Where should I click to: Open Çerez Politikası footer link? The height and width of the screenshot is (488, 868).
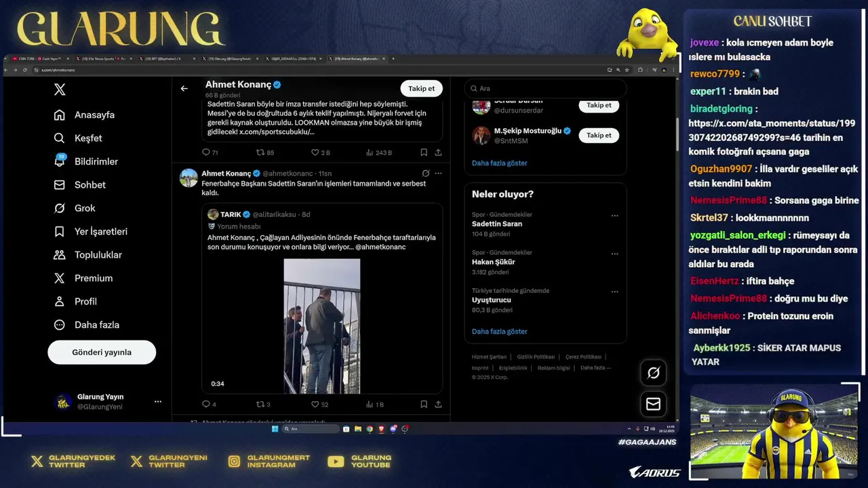pos(583,357)
